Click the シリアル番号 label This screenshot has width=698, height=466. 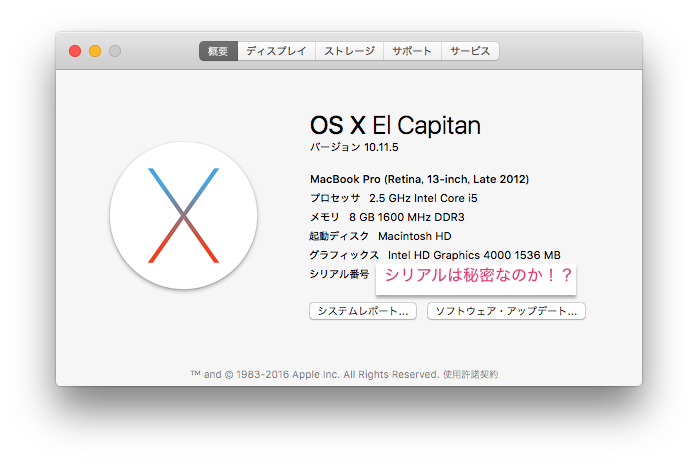point(339,274)
